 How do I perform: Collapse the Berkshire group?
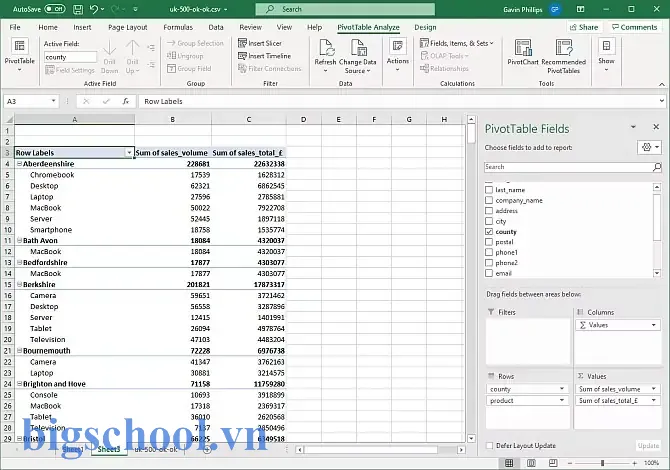pos(19,284)
